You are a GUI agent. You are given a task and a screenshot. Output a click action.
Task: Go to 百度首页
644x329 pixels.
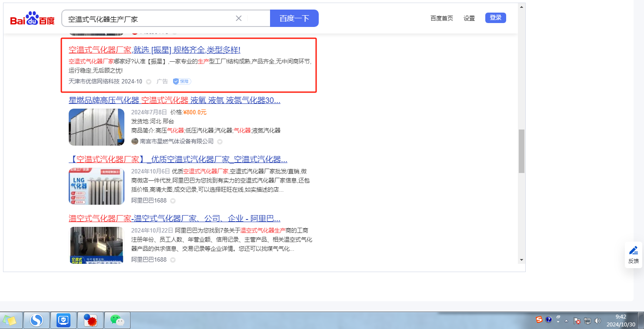click(x=441, y=18)
